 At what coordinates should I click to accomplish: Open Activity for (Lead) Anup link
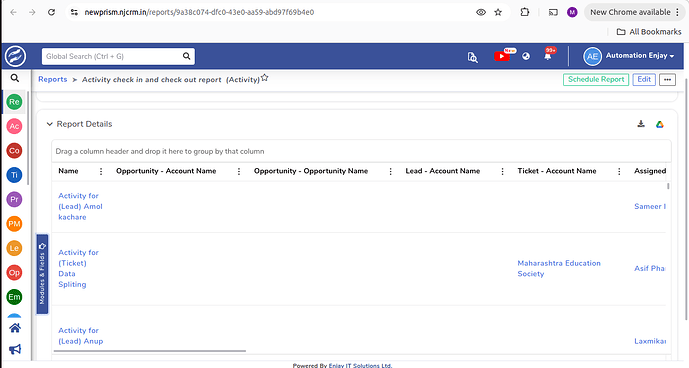click(81, 336)
